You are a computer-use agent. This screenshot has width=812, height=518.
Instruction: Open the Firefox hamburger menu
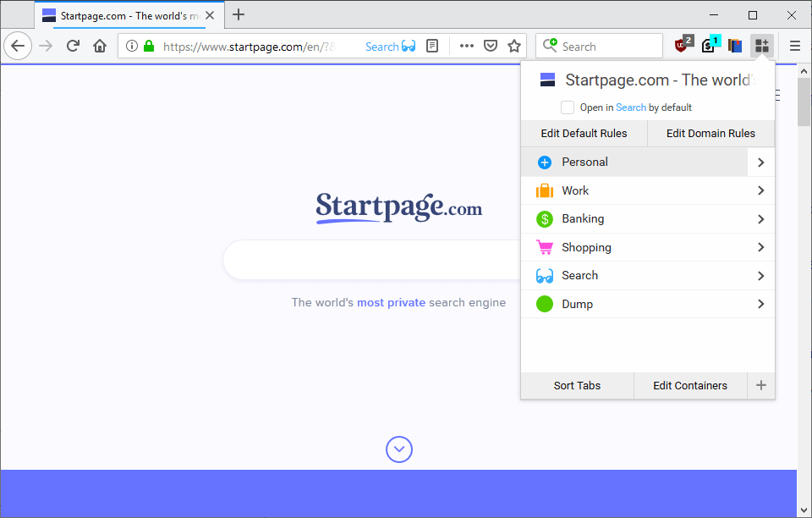tap(795, 46)
